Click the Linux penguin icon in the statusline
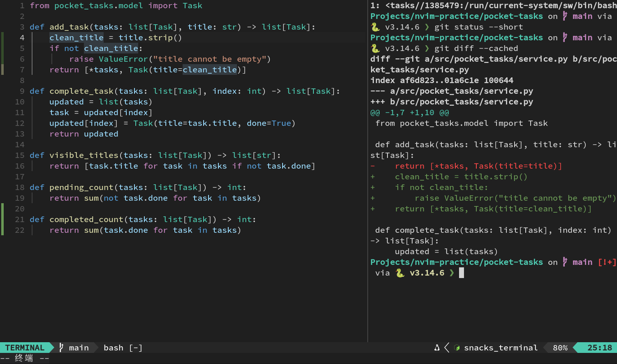 (437, 348)
